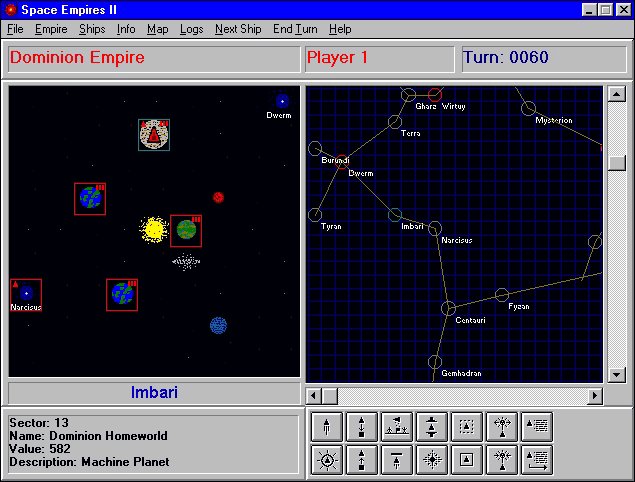Click the bar above ship arrow icon
This screenshot has height=482, width=635.
(397, 460)
